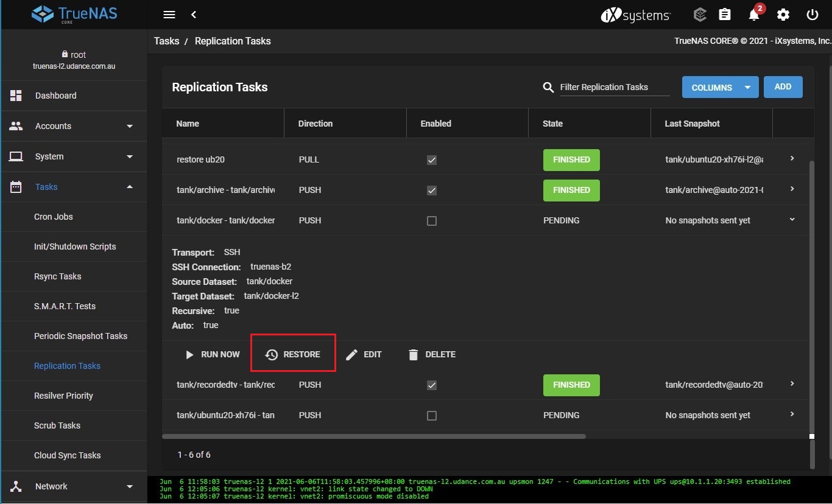Enable the tank/docker replication task

[432, 221]
